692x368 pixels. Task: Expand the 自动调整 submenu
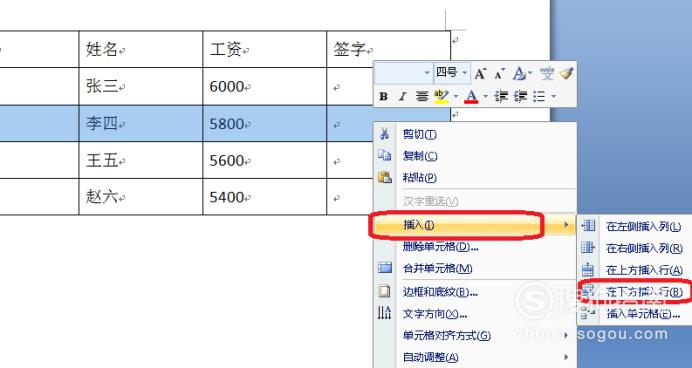tap(475, 357)
